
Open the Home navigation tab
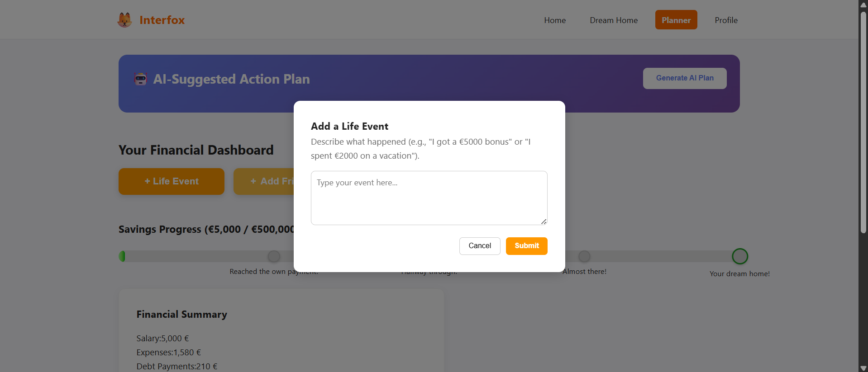tap(555, 20)
